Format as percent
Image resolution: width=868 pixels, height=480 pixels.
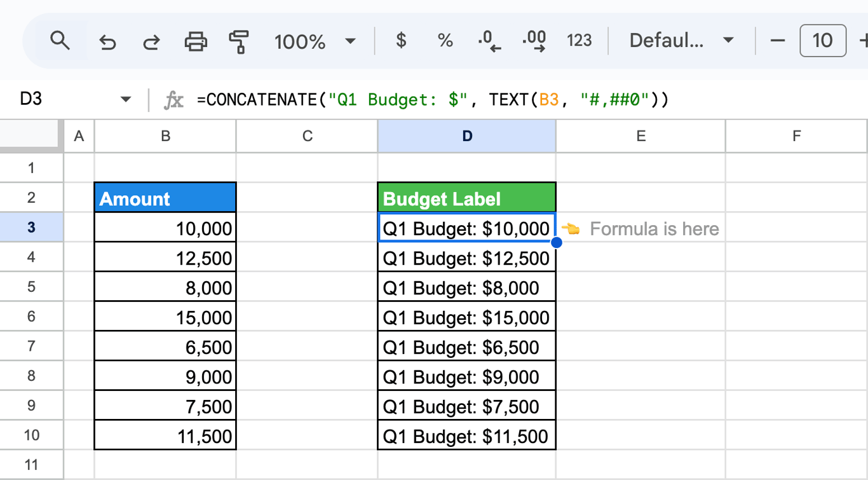click(445, 41)
